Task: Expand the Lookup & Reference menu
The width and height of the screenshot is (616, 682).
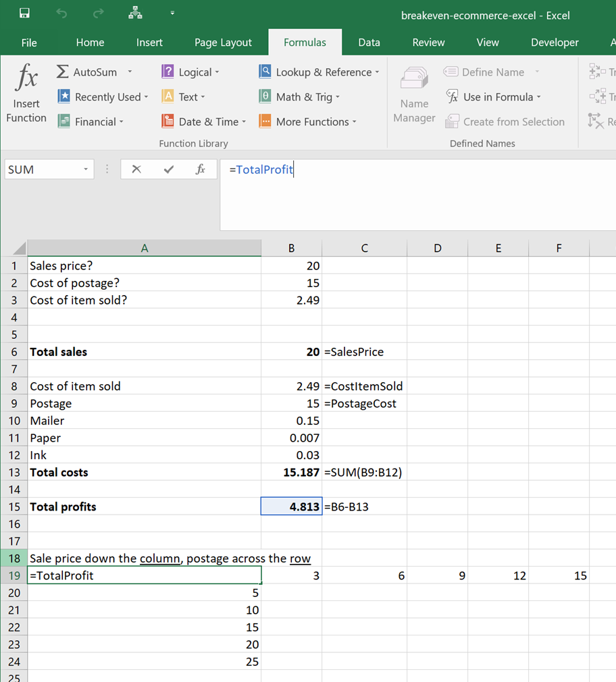Action: click(319, 72)
